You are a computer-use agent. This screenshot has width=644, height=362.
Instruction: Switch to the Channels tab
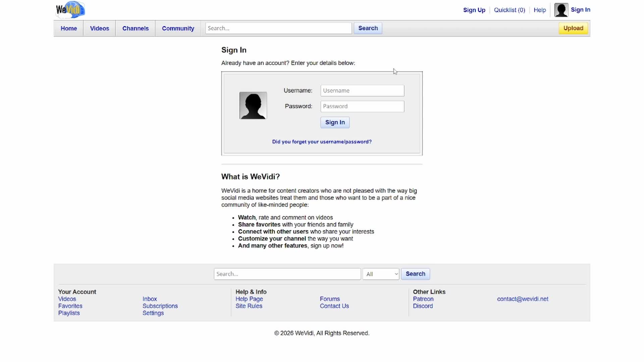[x=136, y=28]
